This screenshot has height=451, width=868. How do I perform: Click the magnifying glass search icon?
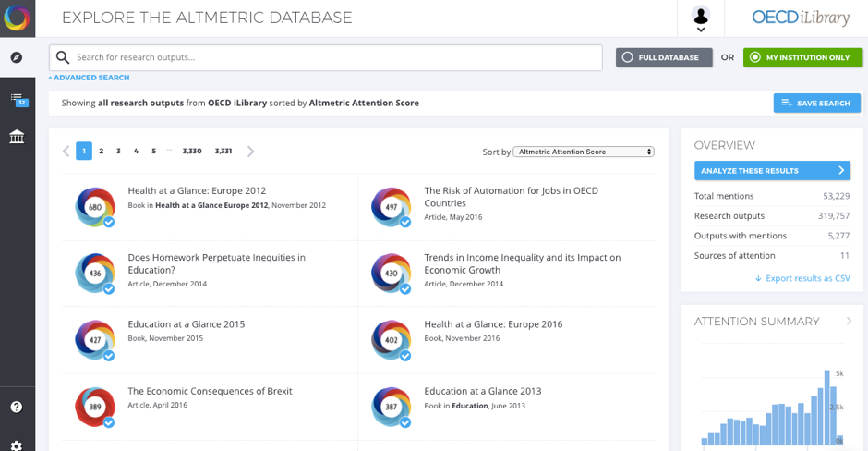pos(63,57)
